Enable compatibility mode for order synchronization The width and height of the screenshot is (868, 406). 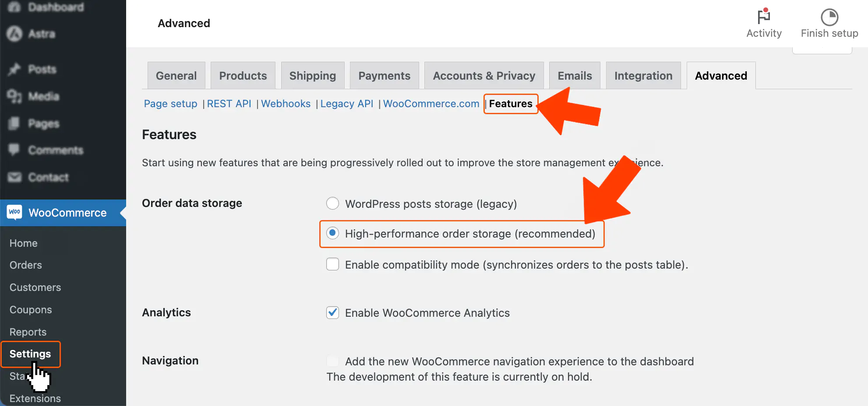332,264
